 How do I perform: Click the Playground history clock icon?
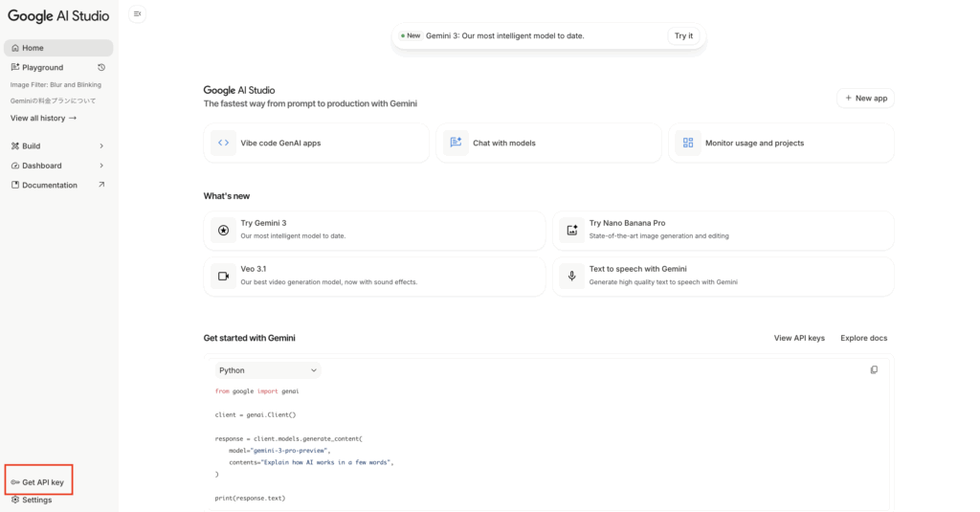[101, 67]
